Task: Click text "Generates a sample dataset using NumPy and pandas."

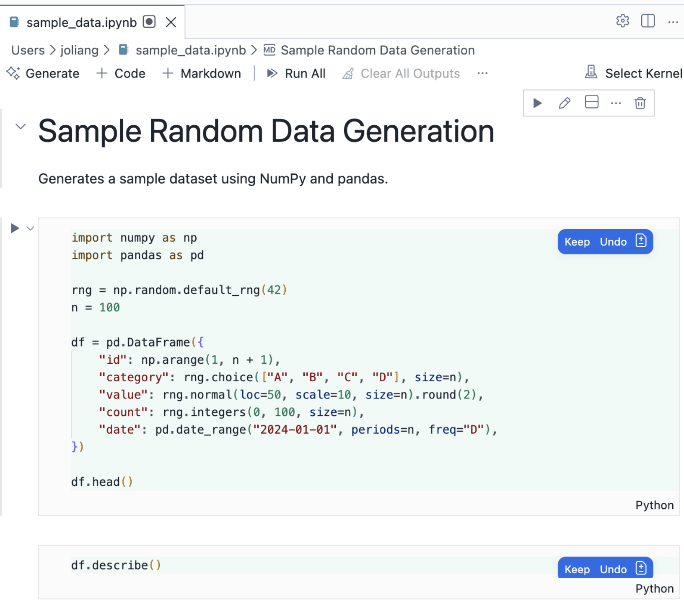Action: click(213, 179)
